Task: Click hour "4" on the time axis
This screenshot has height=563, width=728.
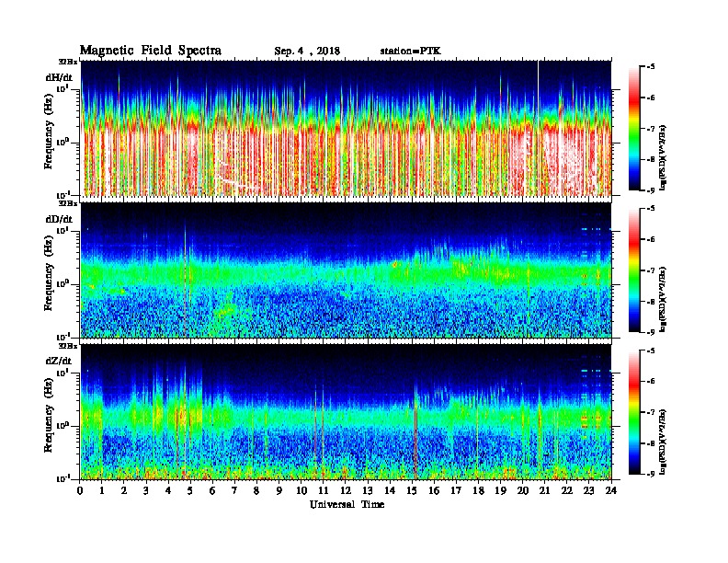Action: (168, 490)
